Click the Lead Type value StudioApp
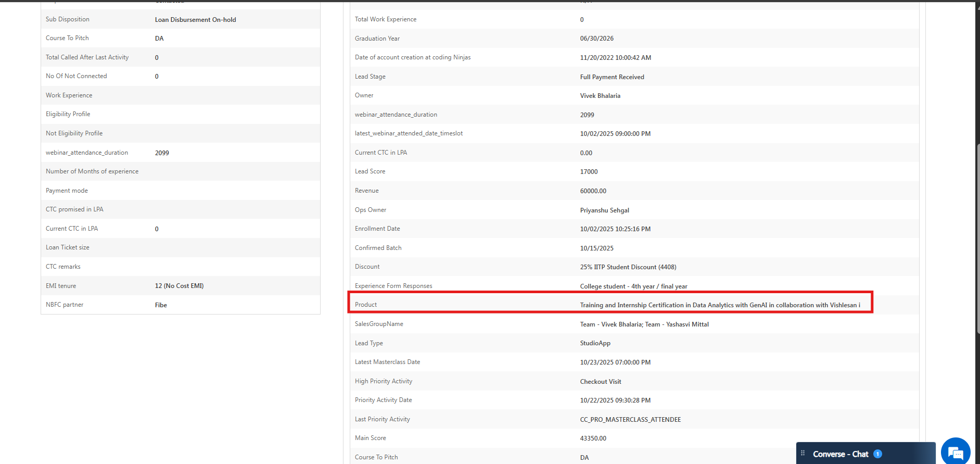 595,343
